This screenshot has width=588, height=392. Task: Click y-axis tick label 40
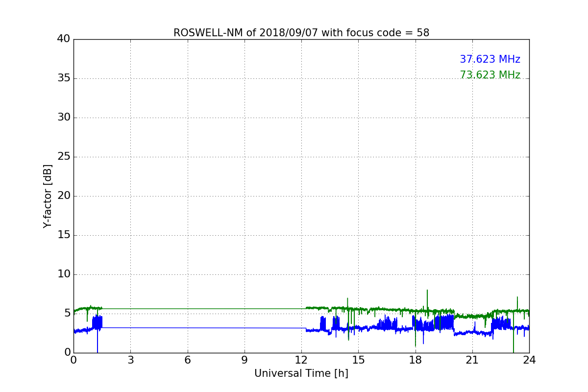63,39
